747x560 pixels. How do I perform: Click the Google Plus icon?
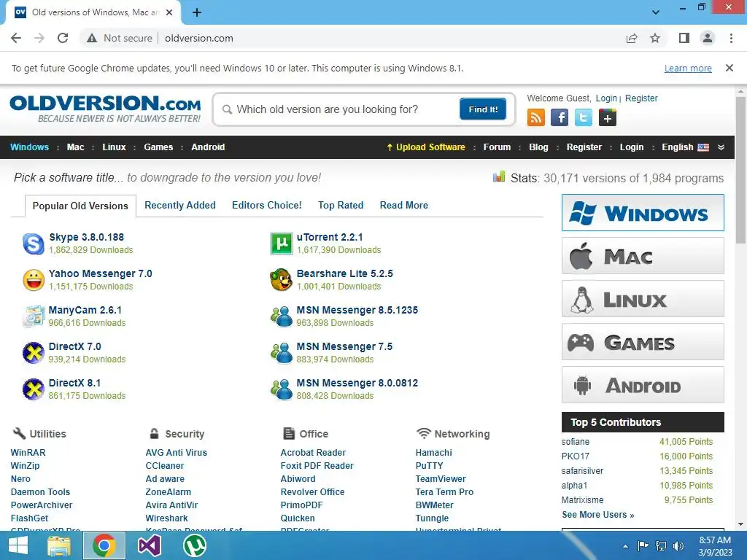tap(608, 117)
